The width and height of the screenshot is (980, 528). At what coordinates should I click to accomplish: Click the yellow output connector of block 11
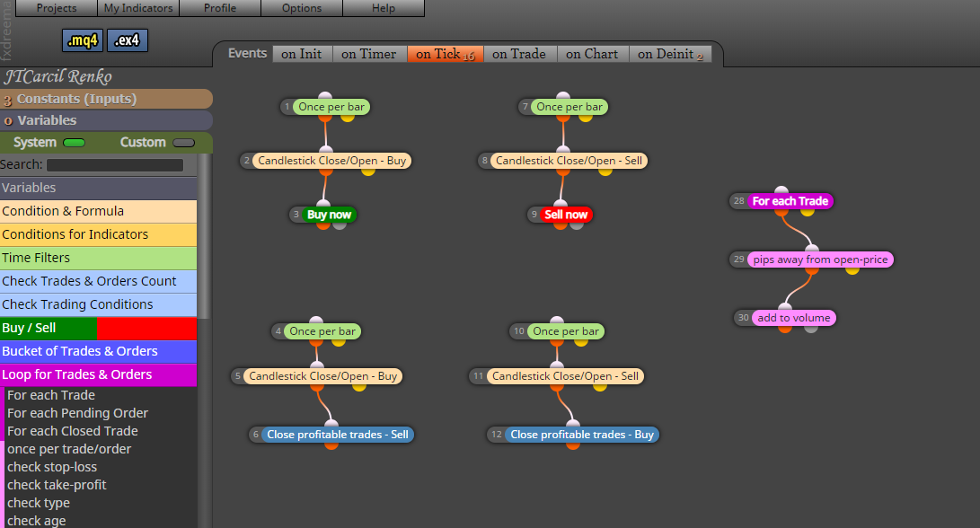click(600, 387)
